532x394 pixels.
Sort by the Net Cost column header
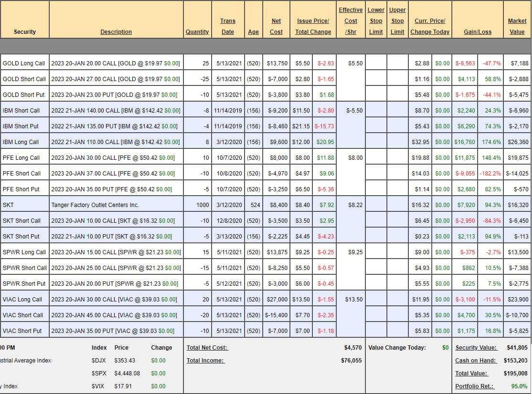click(276, 26)
